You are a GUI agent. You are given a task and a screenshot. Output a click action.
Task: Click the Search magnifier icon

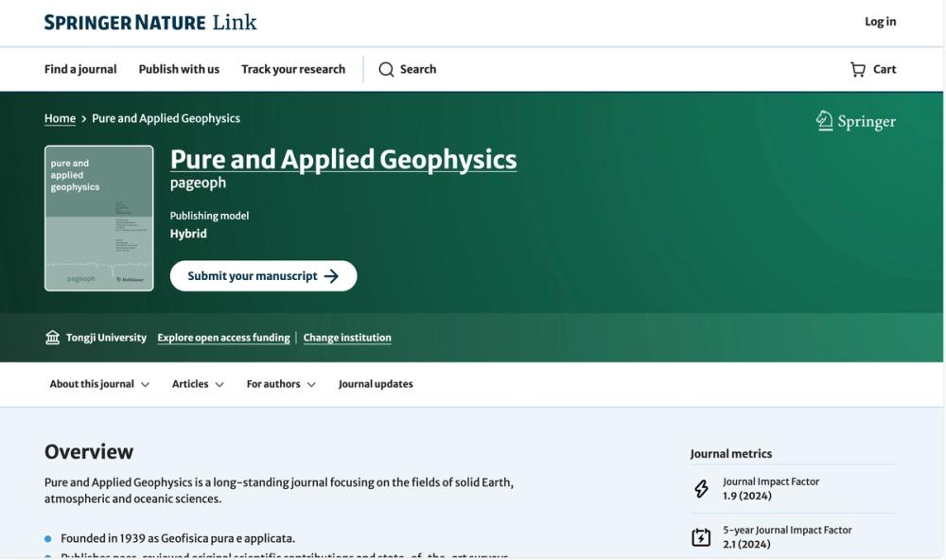pos(386,69)
